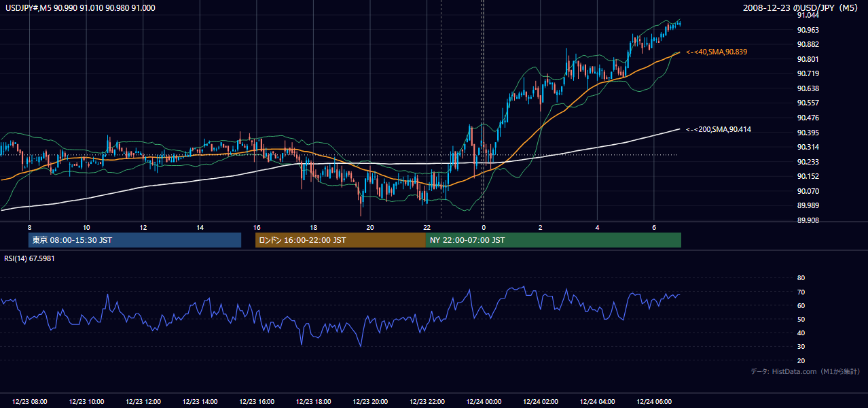Click the NY 22:00-07:00 JST session bar
This screenshot has height=408, width=868.
tap(554, 240)
